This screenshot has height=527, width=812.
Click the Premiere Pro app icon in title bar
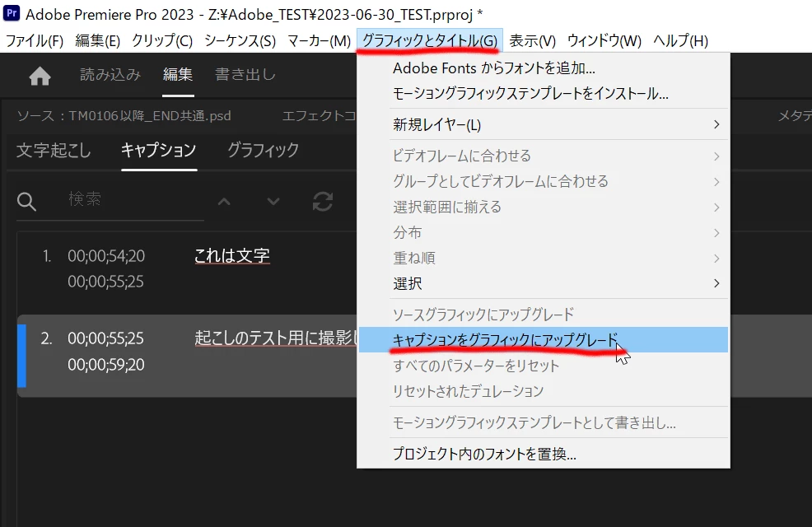(12, 12)
